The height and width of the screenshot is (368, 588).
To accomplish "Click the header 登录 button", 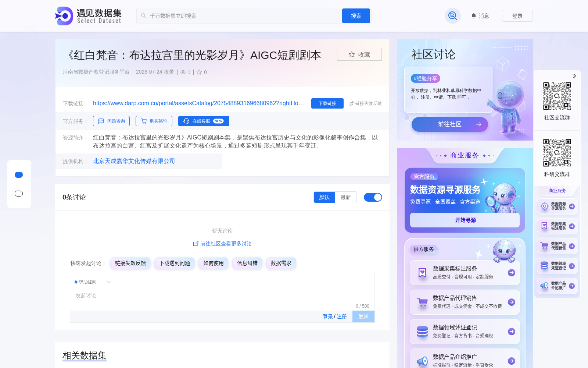I will pyautogui.click(x=517, y=16).
